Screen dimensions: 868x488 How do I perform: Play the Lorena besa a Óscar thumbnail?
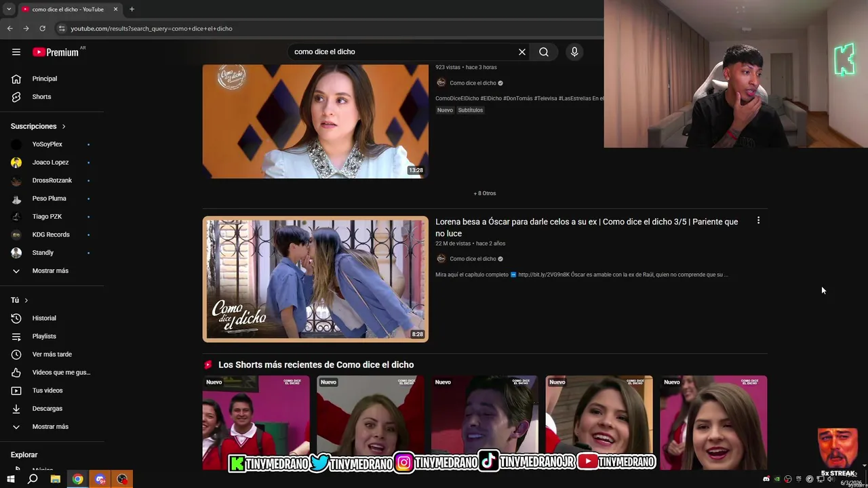315,279
